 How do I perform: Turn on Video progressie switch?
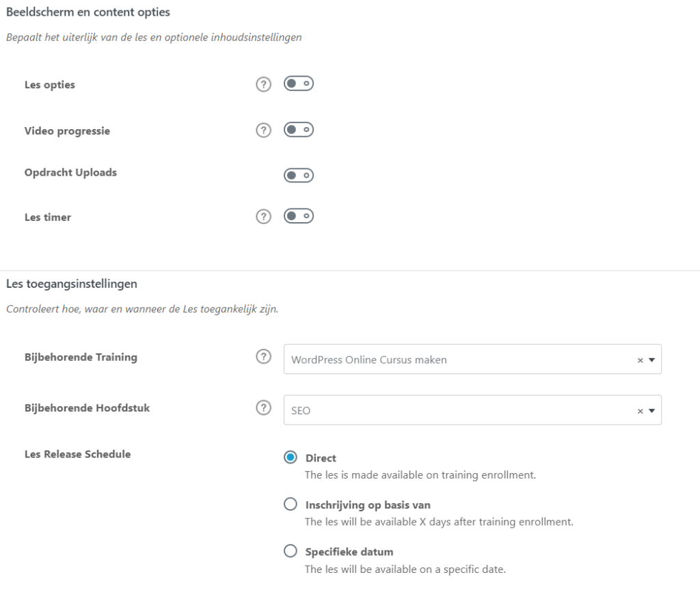click(x=299, y=129)
